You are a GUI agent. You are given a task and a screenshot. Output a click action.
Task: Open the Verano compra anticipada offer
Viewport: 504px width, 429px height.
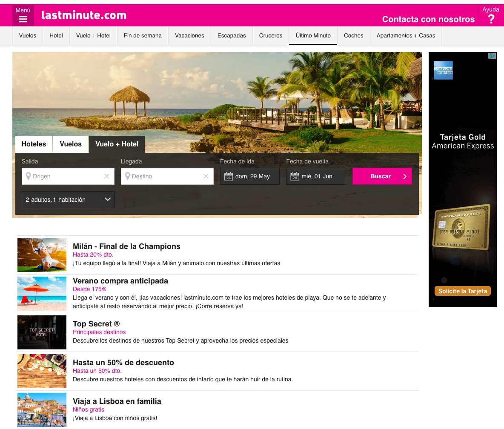pyautogui.click(x=120, y=281)
